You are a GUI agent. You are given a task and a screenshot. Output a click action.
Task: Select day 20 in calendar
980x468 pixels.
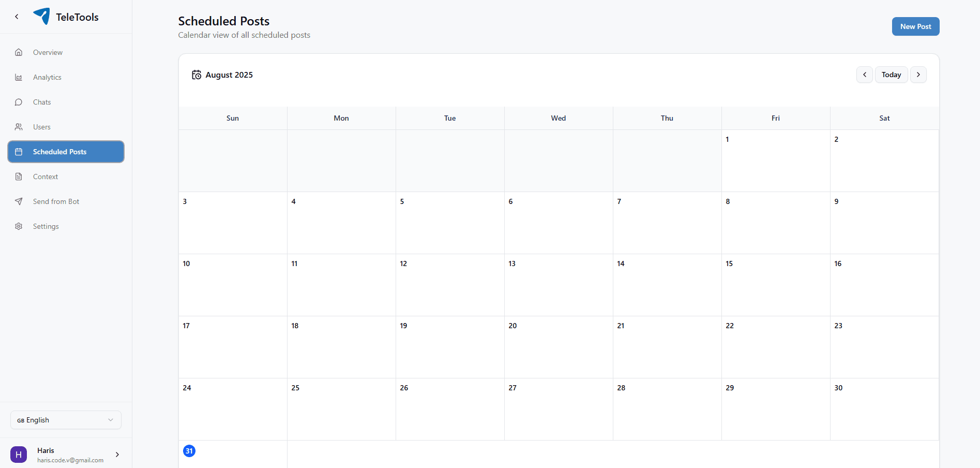tap(559, 347)
